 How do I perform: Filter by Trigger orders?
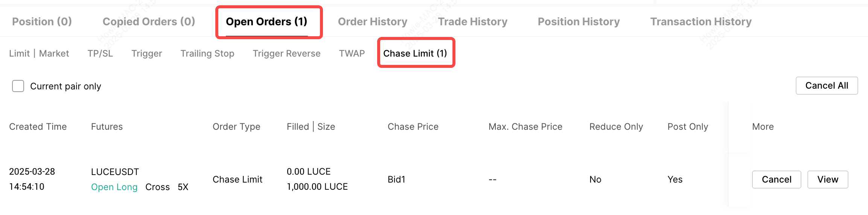click(146, 54)
